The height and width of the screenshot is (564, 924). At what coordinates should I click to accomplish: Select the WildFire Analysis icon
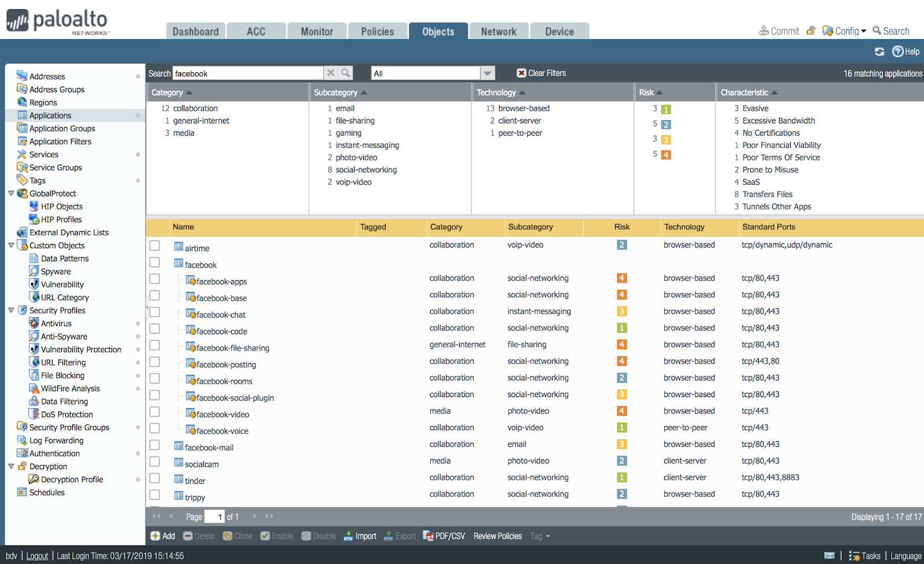click(x=33, y=389)
